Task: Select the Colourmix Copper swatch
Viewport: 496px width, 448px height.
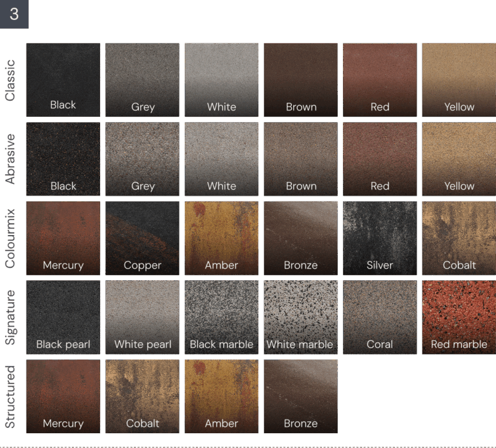Action: [142, 238]
